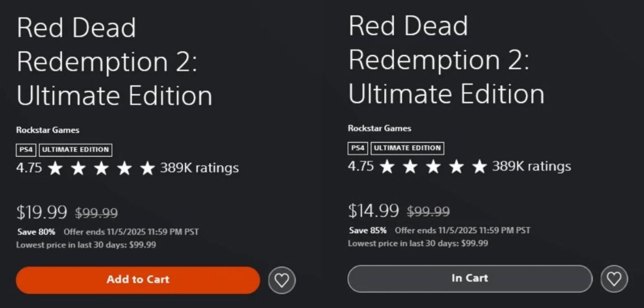The height and width of the screenshot is (308, 644).
Task: Click the wishlist heart beside In Cart
Action: coord(614,279)
